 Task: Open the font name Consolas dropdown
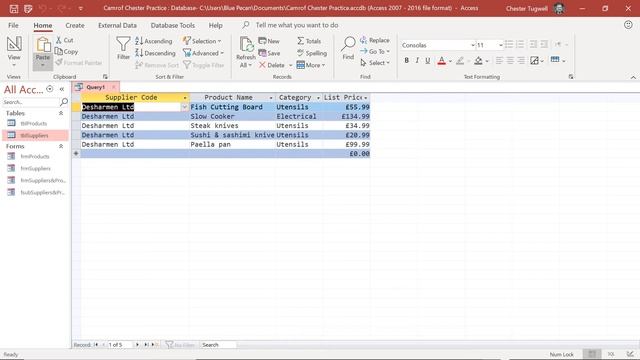pyautogui.click(x=473, y=45)
